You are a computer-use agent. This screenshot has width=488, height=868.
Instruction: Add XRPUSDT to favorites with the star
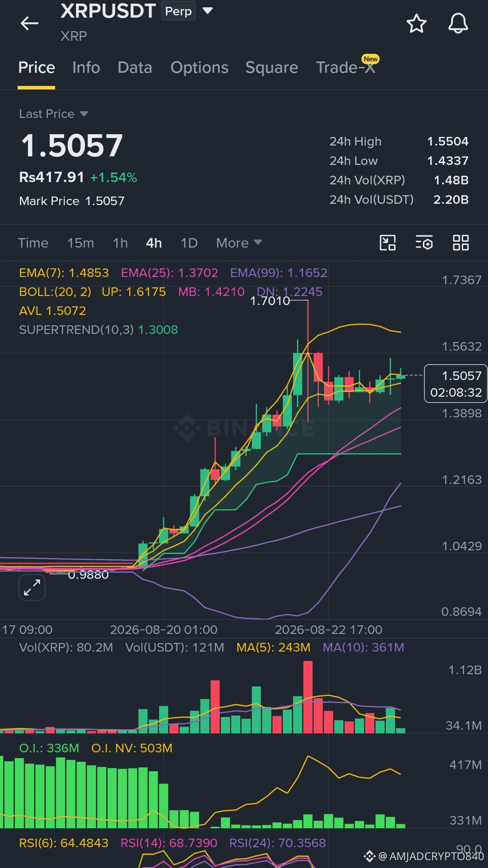[416, 23]
